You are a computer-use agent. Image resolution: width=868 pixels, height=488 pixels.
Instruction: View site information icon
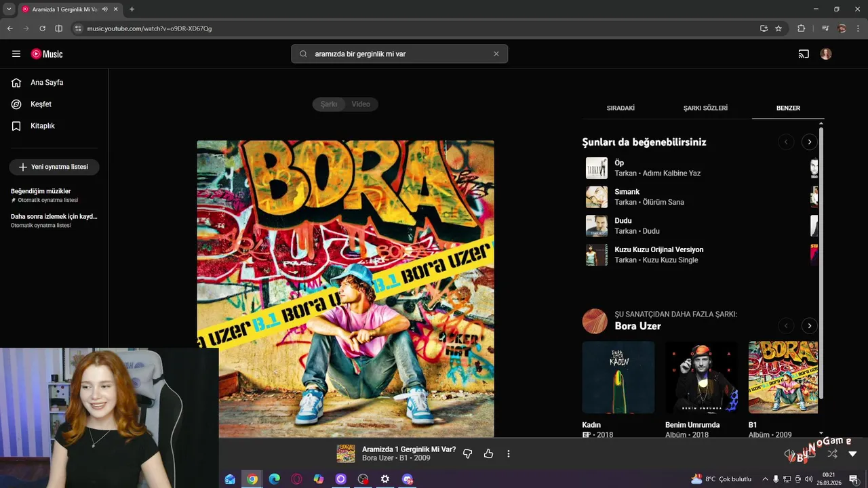point(78,28)
